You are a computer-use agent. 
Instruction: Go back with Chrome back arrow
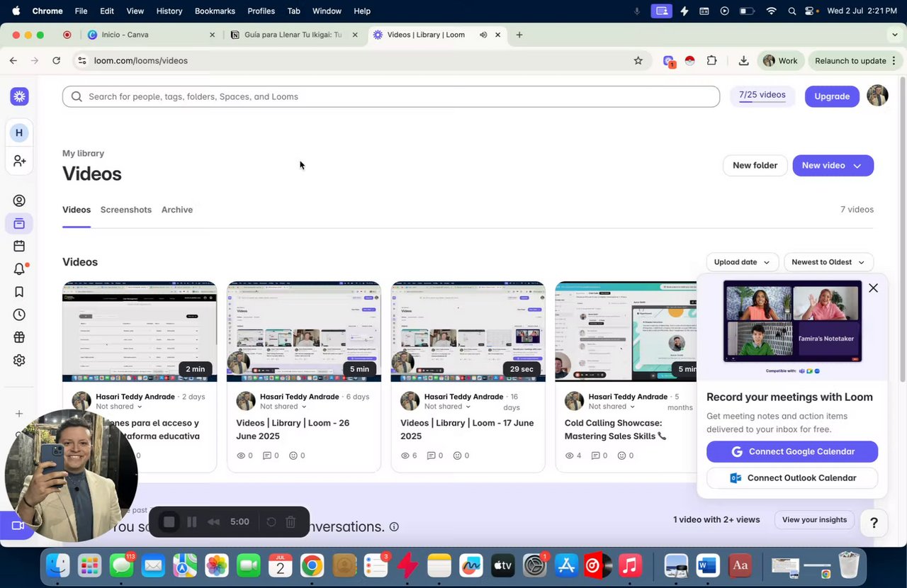coord(13,61)
